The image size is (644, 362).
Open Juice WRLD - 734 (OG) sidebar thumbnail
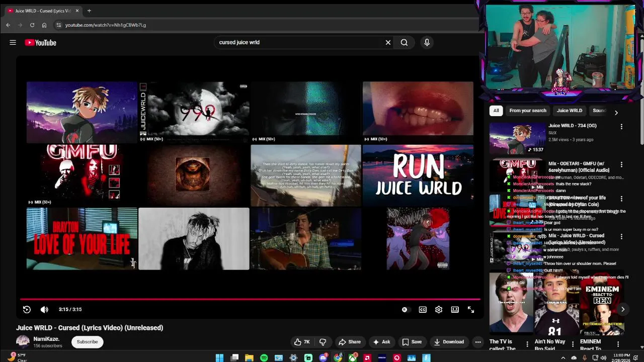point(518,138)
